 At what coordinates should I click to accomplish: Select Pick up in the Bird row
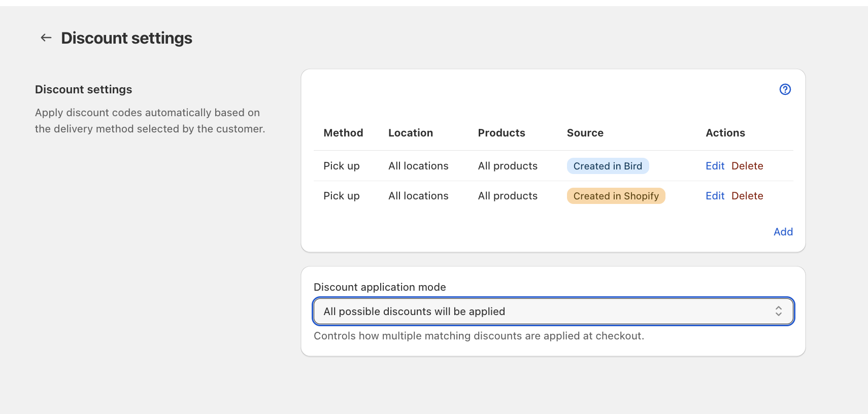coord(342,166)
